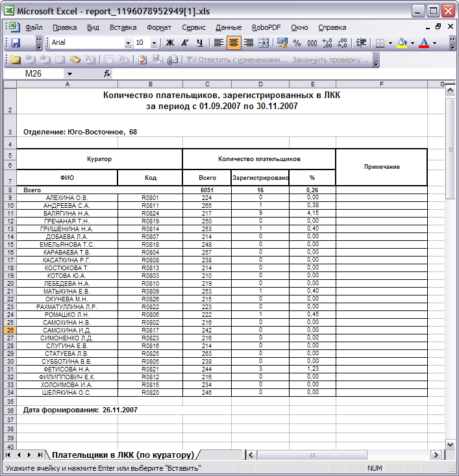Apply bold formatting (Ж)
This screenshot has height=476, width=459.
170,43
